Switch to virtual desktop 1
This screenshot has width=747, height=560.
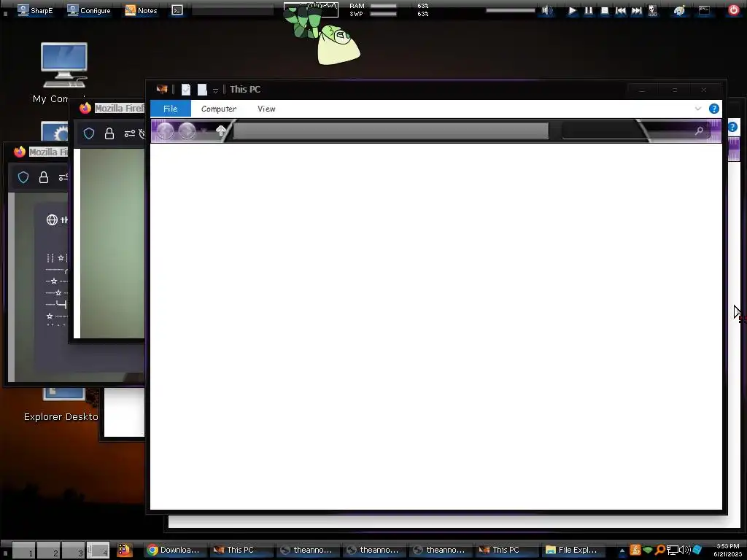click(24, 550)
